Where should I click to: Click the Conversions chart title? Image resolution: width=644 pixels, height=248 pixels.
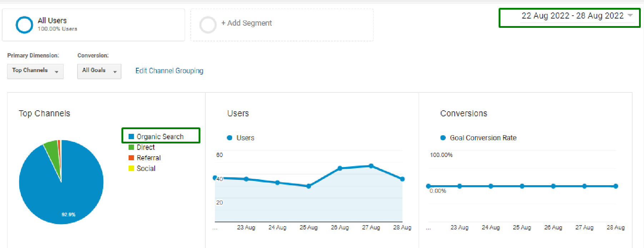(464, 113)
